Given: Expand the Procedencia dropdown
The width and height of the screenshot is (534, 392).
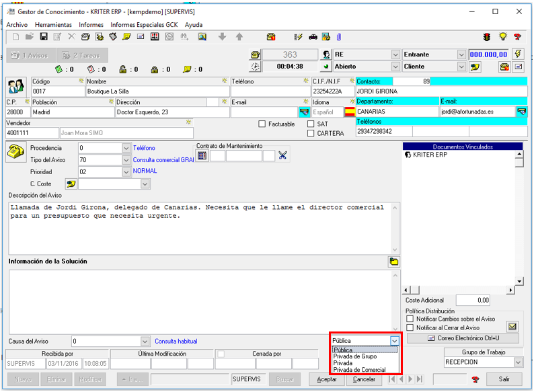Looking at the screenshot, I should [126, 148].
